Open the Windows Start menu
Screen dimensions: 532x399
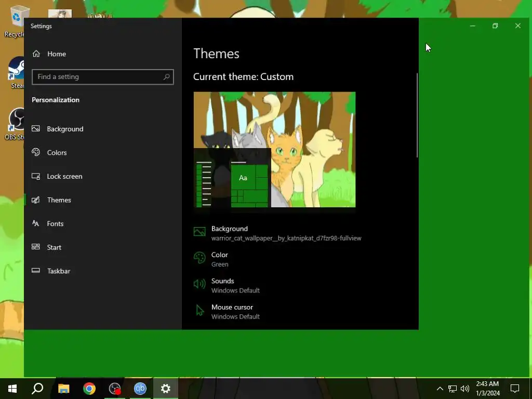click(x=12, y=389)
